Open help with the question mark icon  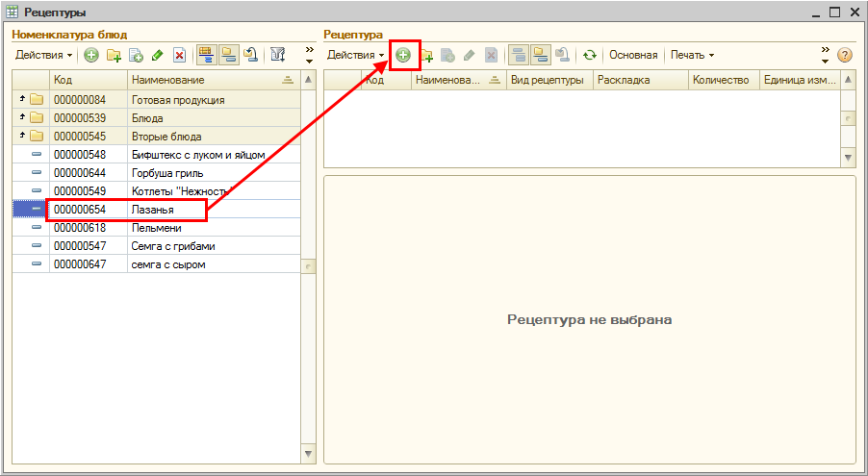(x=845, y=55)
